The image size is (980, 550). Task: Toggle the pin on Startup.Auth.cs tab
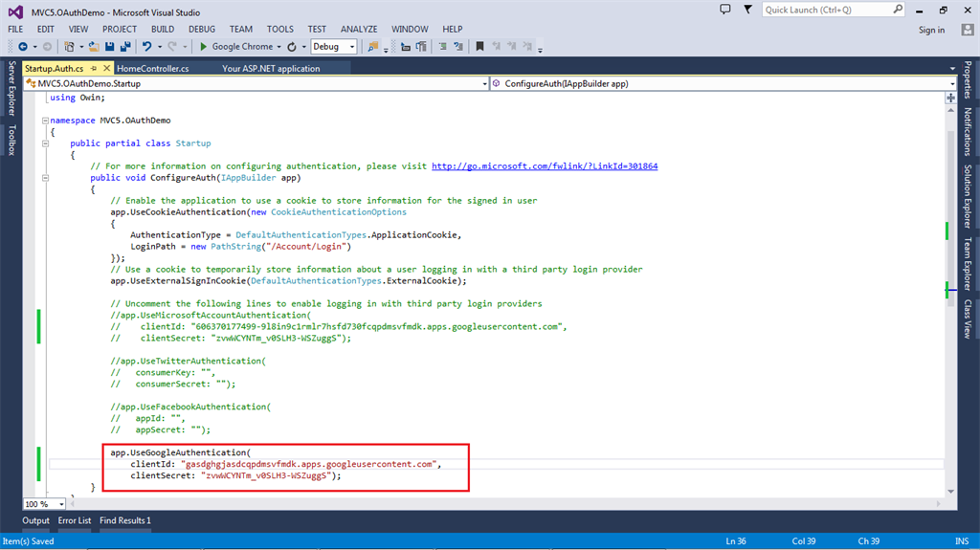coord(95,69)
